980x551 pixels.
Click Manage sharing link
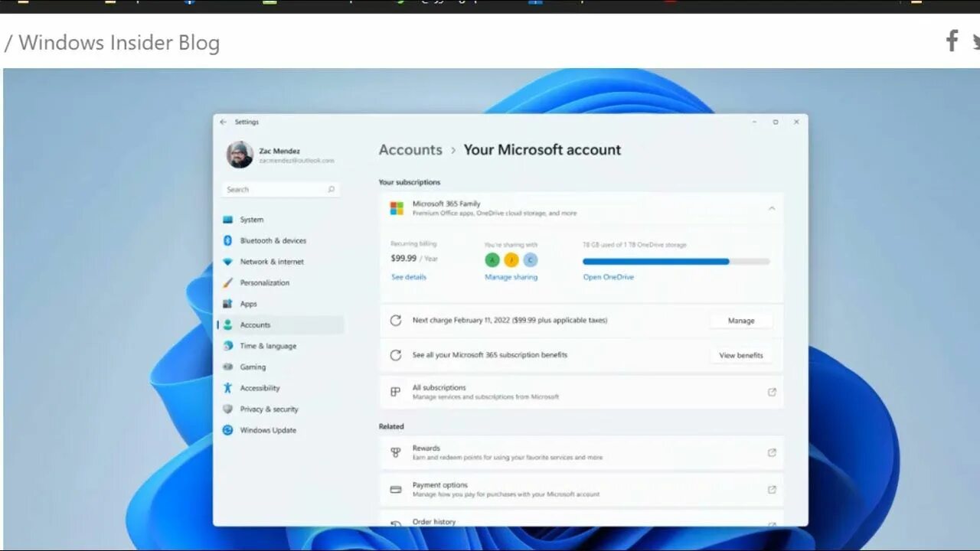[x=511, y=277]
